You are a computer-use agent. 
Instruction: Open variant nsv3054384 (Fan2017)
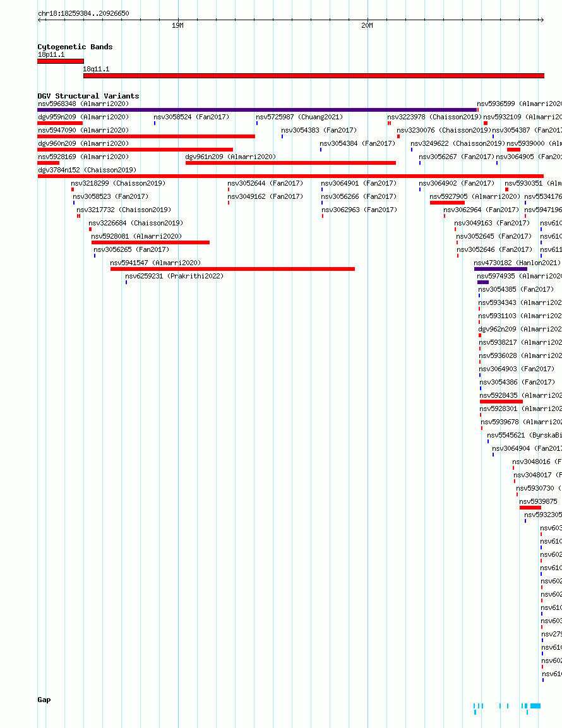[x=357, y=143]
